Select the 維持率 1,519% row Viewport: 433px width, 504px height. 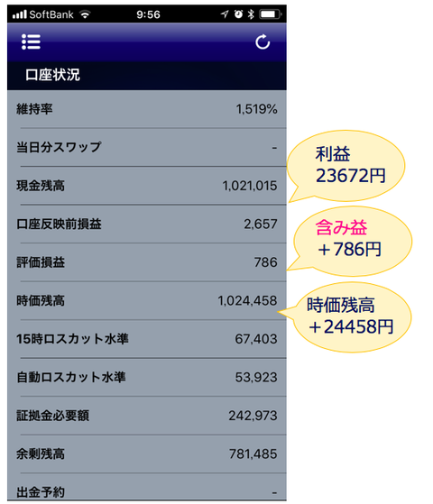147,109
